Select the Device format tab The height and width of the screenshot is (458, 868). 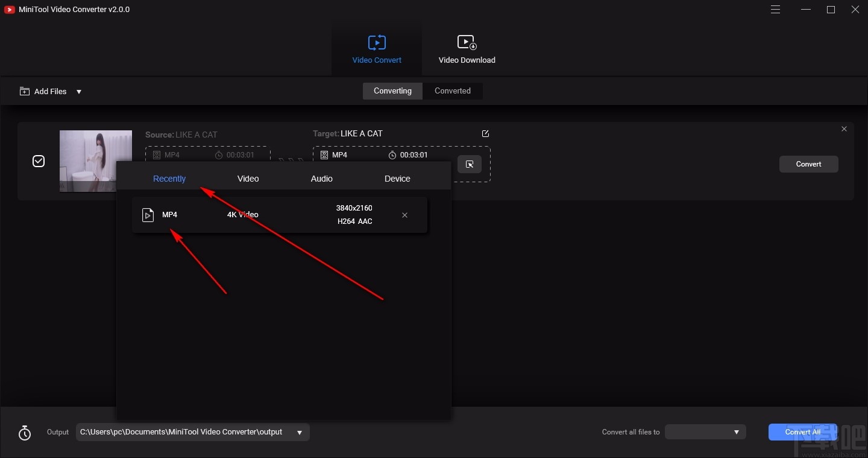click(x=397, y=179)
